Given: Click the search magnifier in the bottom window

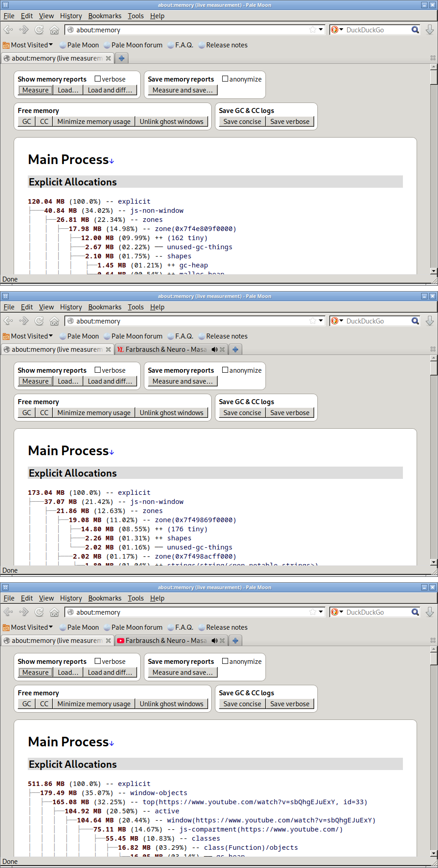Looking at the screenshot, I should 415,612.
